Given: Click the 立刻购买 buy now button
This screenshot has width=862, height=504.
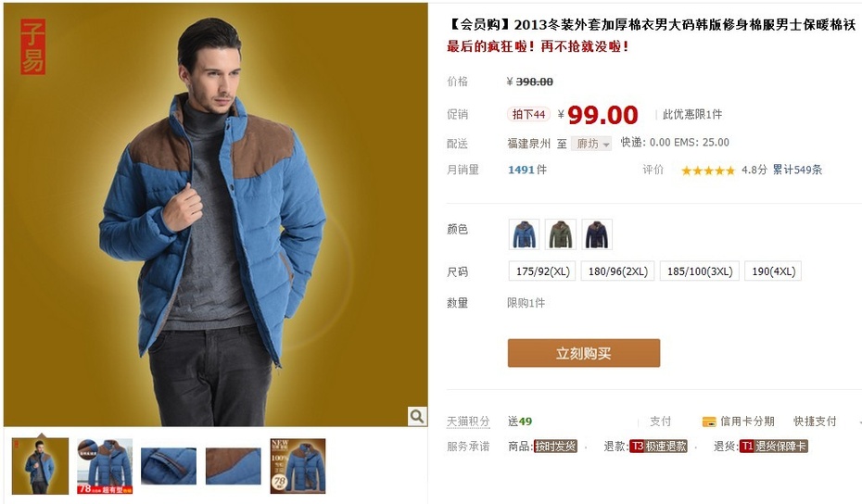Looking at the screenshot, I should point(584,353).
